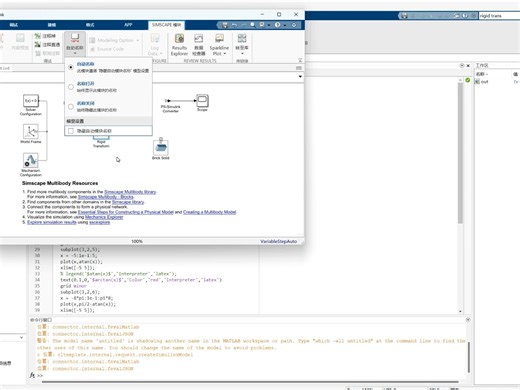Open Results Explorer in the ribbon
Screen dimensions: 520x390
[x=179, y=44]
